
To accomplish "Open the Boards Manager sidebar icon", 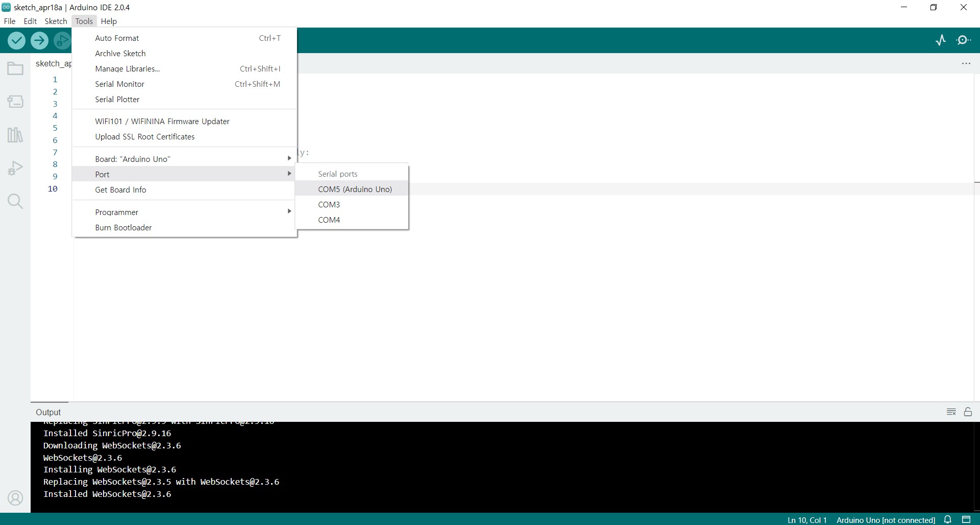I will pos(15,102).
